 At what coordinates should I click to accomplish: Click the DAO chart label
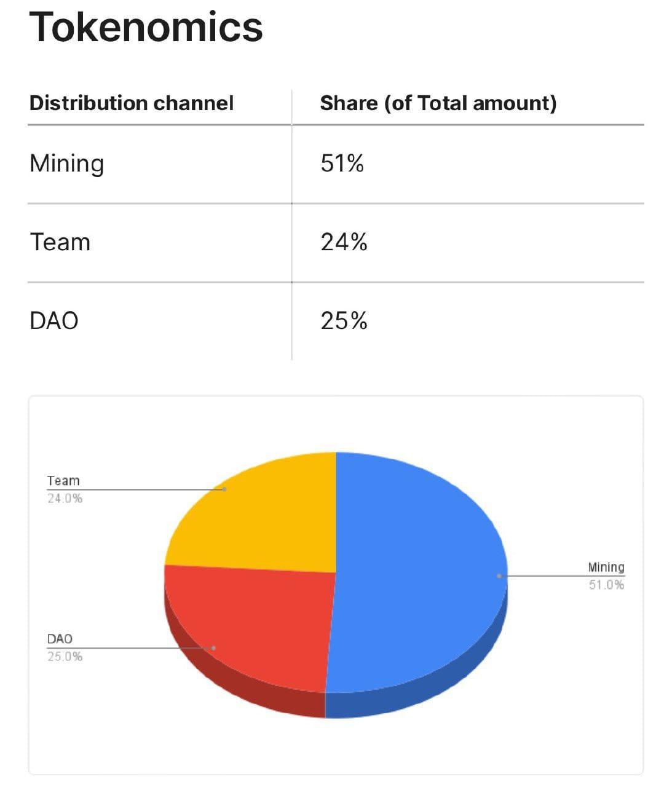tap(60, 639)
